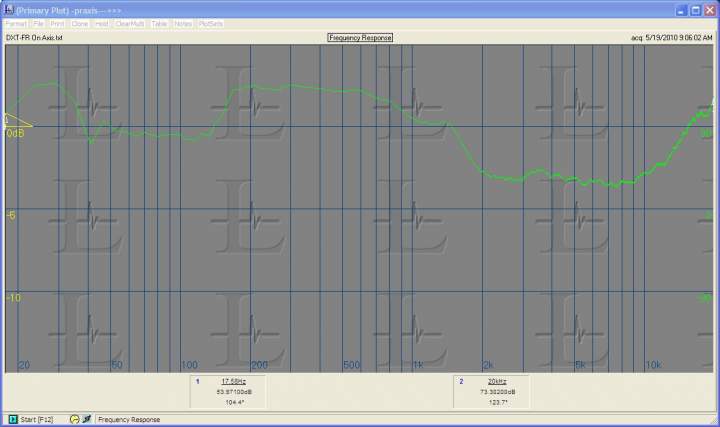Click the 200 frequency axis label
Screen dimensions: 720x427
pyautogui.click(x=259, y=365)
